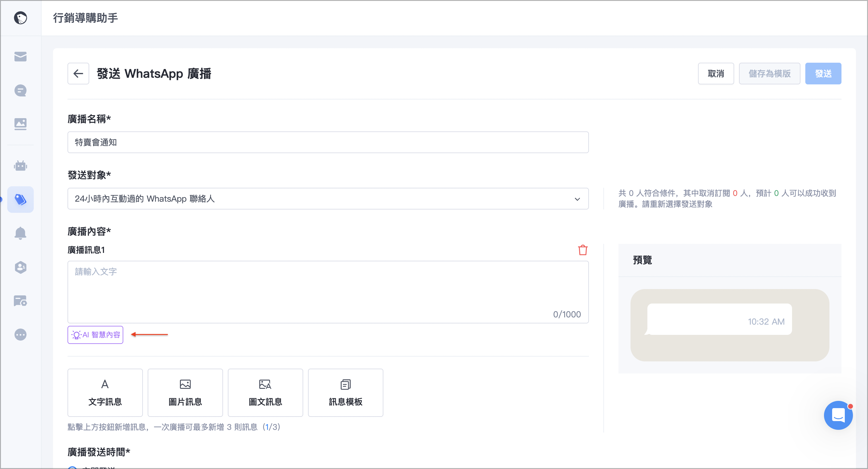Viewport: 868px width, 469px height.
Task: Select the marketing tag sidebar icon
Action: coord(20,200)
